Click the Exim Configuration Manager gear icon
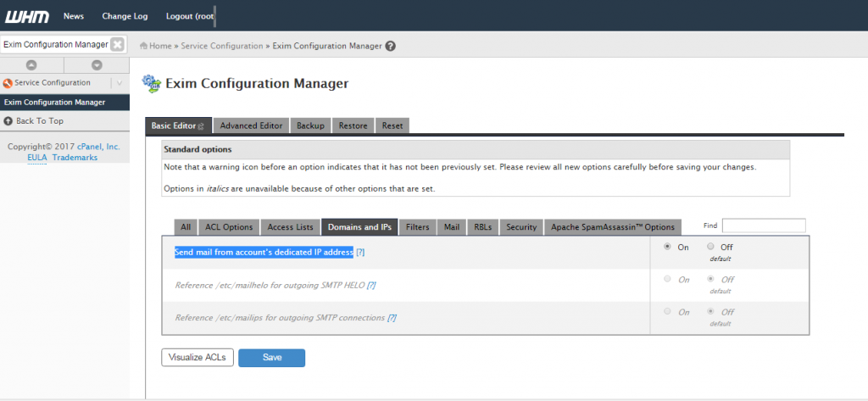The width and height of the screenshot is (868, 401). click(152, 84)
